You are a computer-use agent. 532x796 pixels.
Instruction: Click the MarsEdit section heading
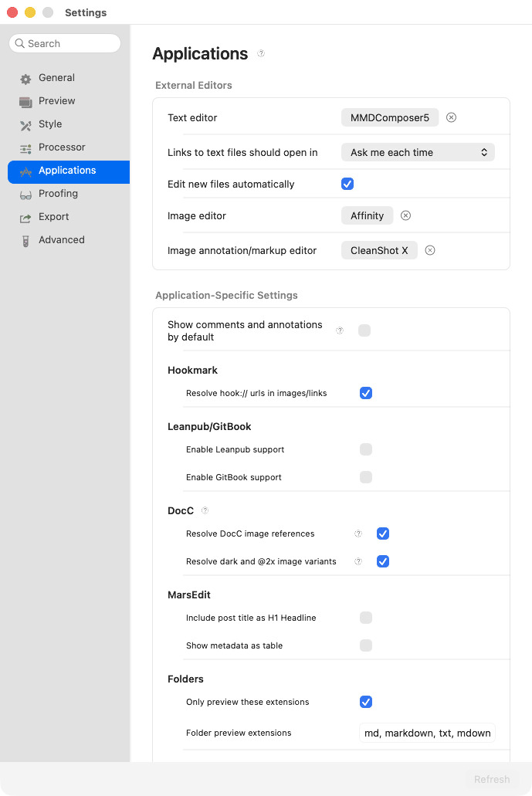(x=189, y=594)
